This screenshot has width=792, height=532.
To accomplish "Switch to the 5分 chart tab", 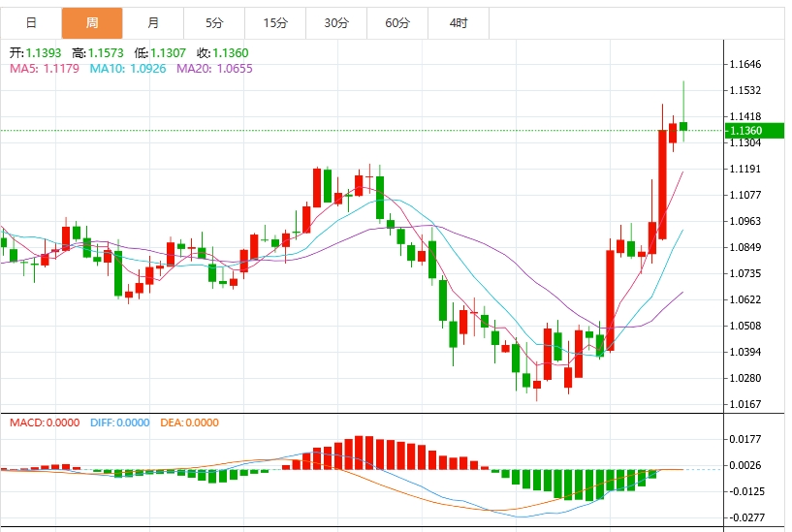I will pos(214,22).
